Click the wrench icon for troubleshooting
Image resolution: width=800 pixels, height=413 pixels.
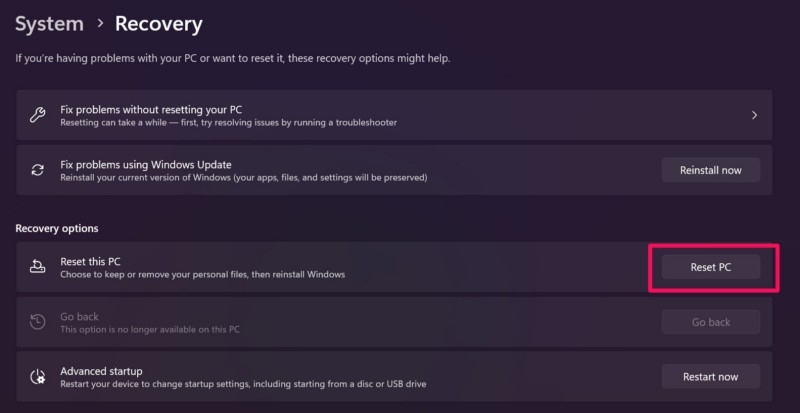pyautogui.click(x=38, y=115)
